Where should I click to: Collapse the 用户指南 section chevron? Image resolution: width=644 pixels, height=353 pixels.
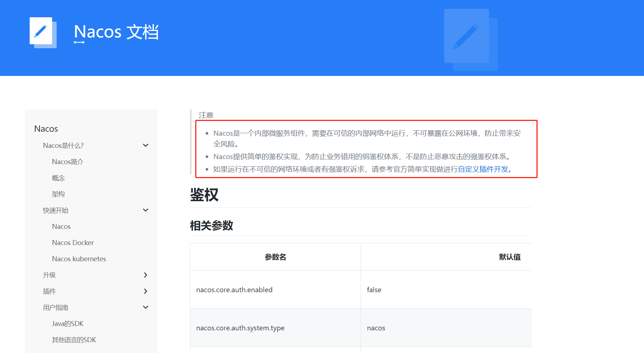(x=146, y=307)
